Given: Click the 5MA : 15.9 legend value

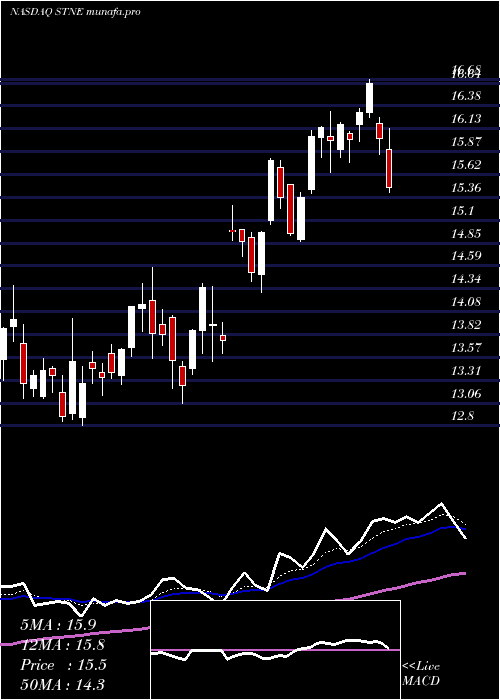Looking at the screenshot, I should 58,625.
